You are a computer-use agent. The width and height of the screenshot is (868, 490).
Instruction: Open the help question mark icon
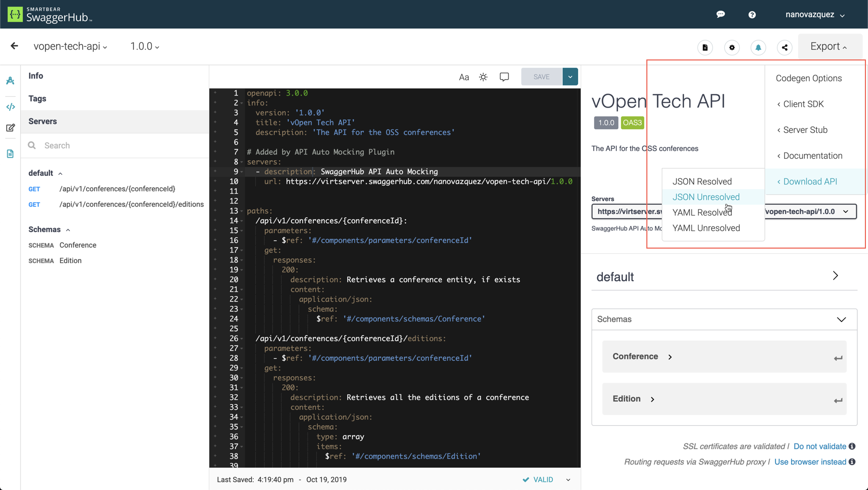coord(752,14)
